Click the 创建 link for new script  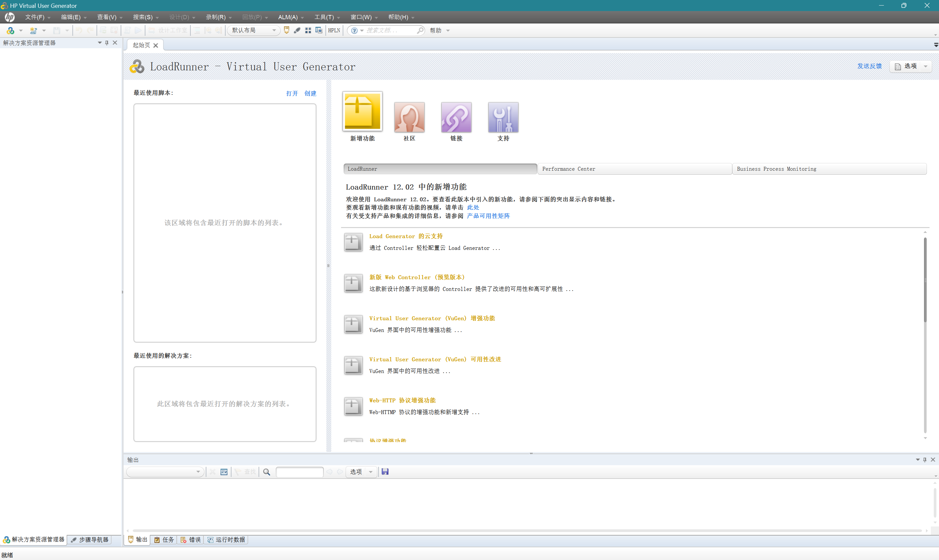[x=310, y=93]
